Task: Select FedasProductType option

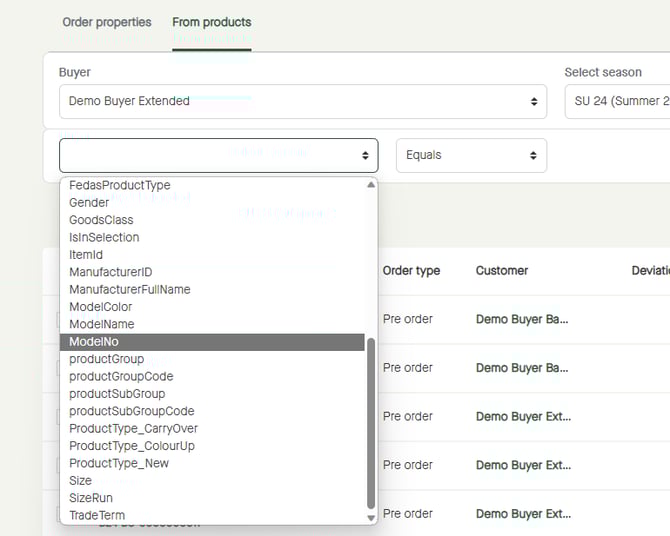Action: tap(119, 185)
